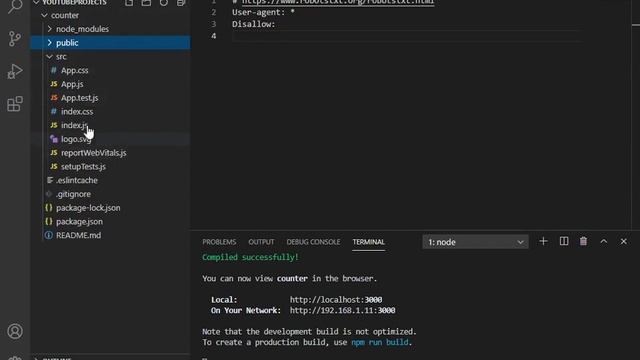This screenshot has width=640, height=360.
Task: Click the robotstxt.org URL in editor
Action: (338, 2)
